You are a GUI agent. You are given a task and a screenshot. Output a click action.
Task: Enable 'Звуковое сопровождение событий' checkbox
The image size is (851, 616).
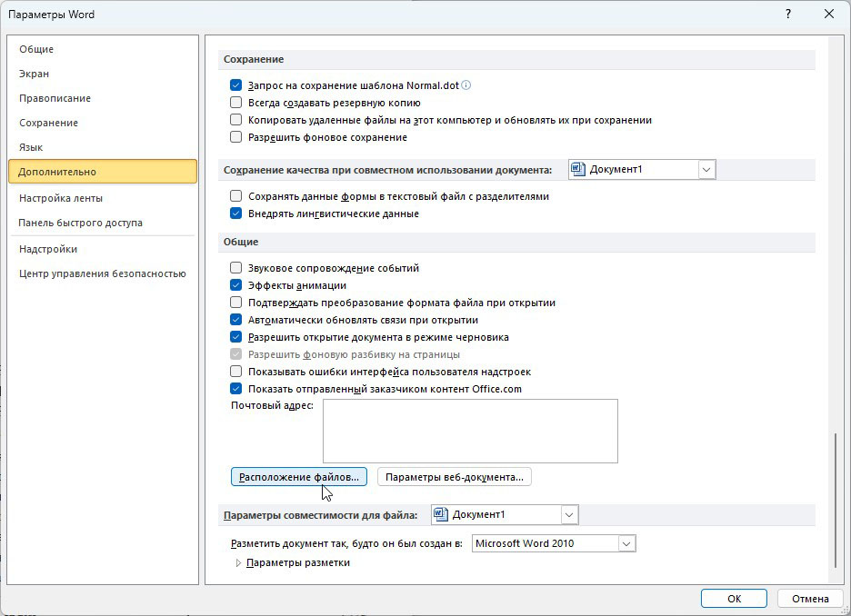(236, 268)
